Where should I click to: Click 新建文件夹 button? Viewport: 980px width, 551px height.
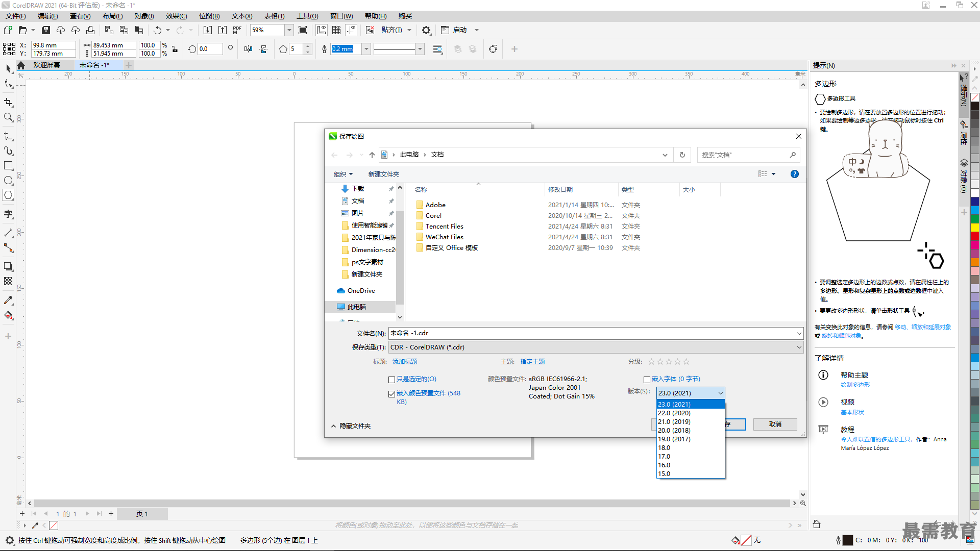384,174
